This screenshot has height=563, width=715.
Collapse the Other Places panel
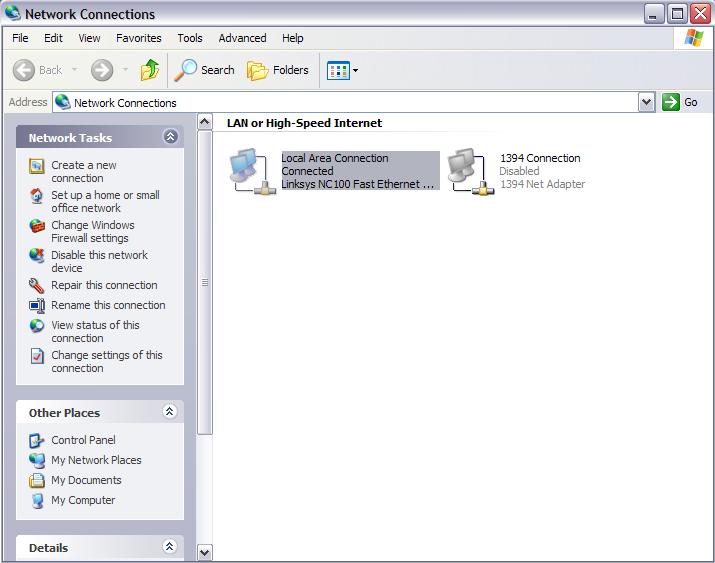coord(170,412)
